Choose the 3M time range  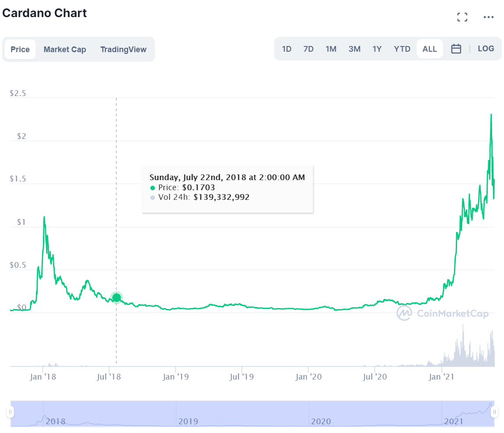[x=354, y=49]
